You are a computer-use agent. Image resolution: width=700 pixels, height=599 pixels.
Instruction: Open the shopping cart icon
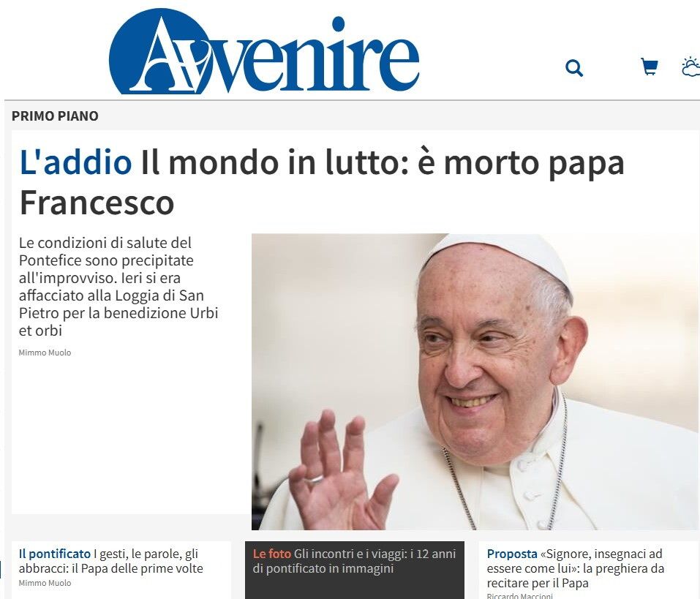pyautogui.click(x=649, y=67)
